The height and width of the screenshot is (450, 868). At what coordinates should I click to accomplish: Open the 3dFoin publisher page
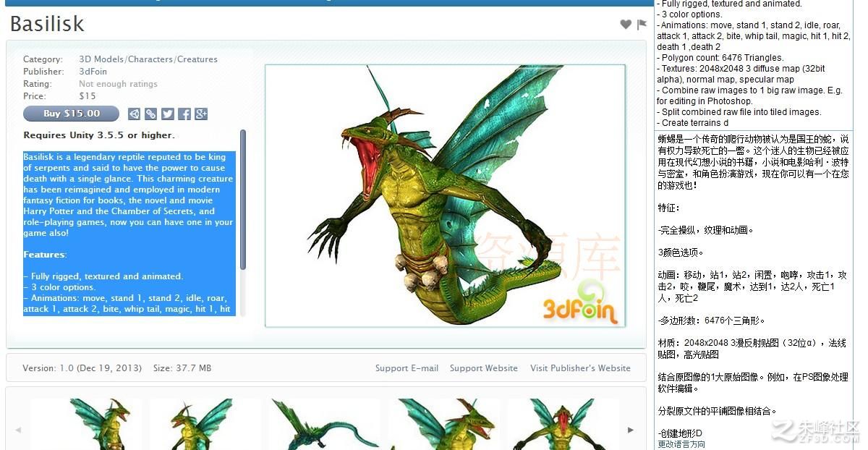[x=93, y=72]
